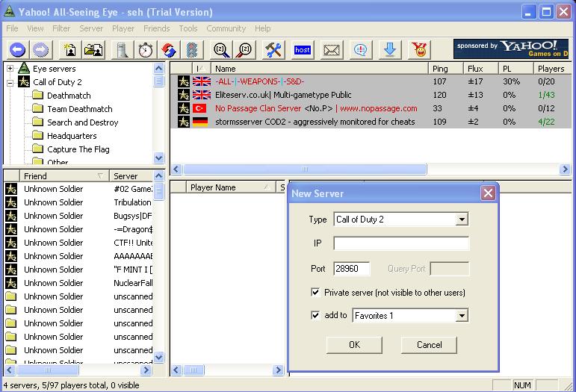Click the Ping column header

(445, 68)
